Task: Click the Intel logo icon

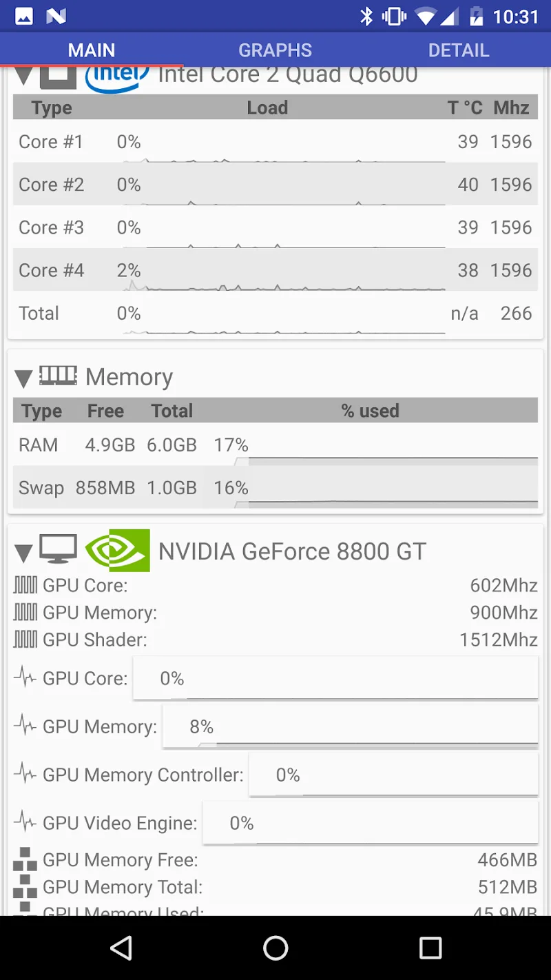Action: 116,74
